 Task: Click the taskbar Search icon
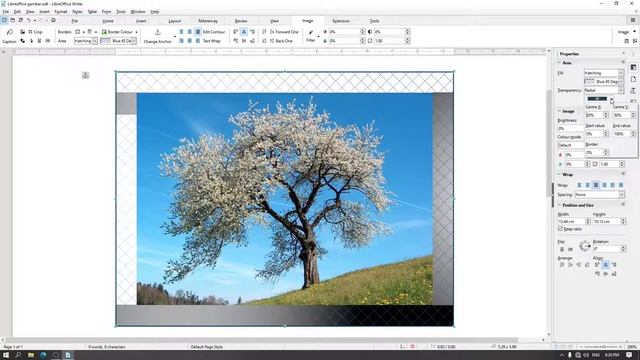coord(18,355)
